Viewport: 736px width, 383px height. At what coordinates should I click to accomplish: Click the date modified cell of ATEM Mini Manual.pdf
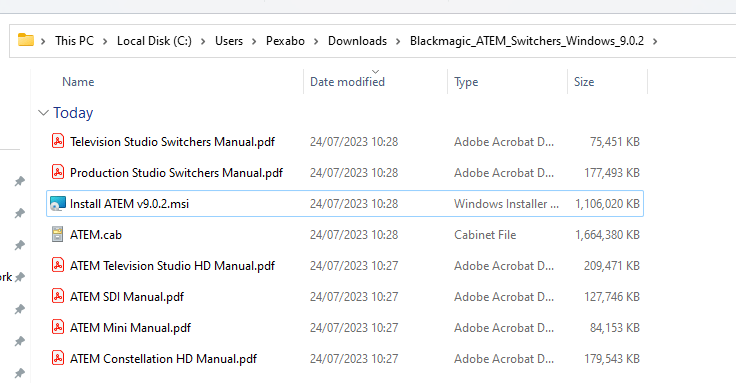click(354, 328)
